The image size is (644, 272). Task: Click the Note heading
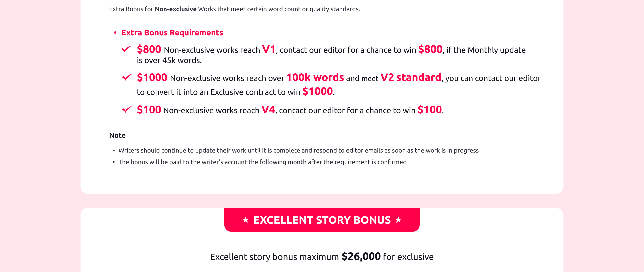117,135
